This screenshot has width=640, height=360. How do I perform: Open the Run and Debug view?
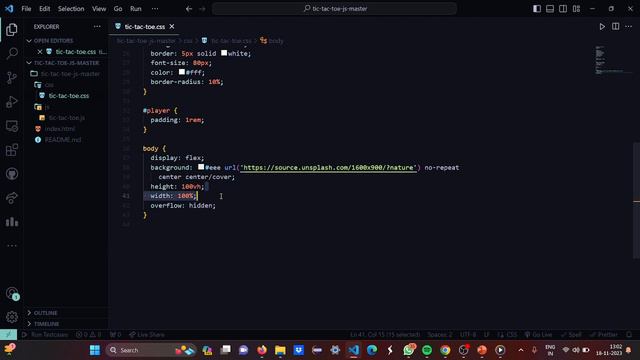pyautogui.click(x=12, y=102)
